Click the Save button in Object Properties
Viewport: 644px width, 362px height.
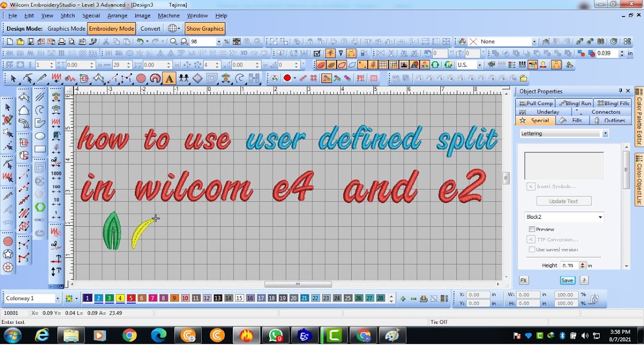coord(567,281)
